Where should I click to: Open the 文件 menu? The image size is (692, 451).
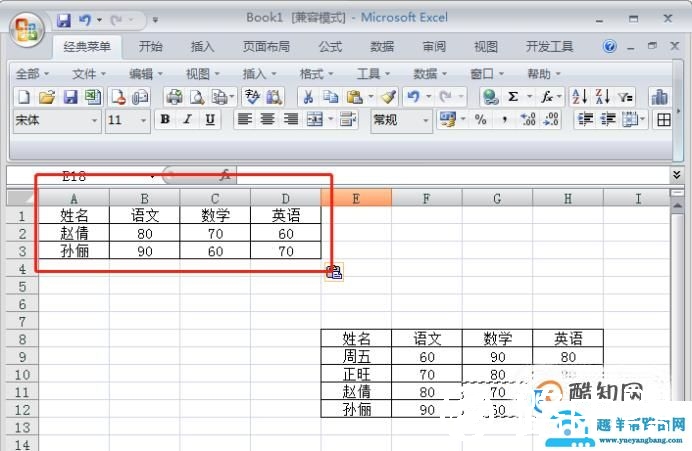(89, 74)
